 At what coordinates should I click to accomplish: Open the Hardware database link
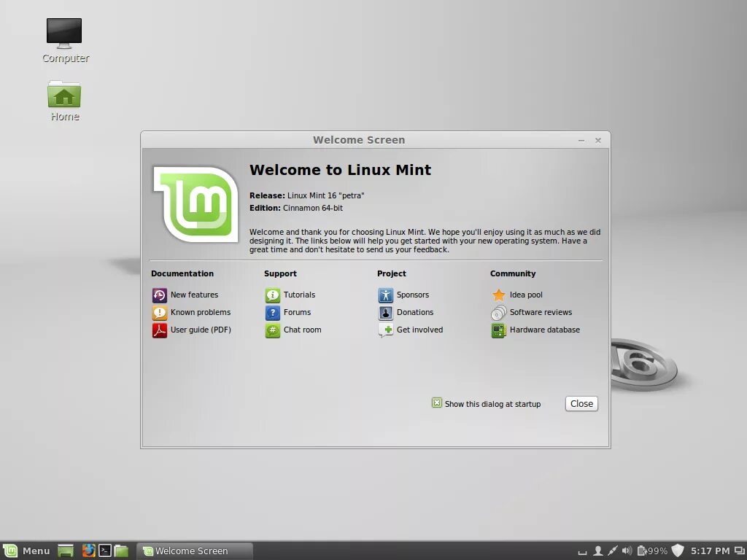click(535, 330)
